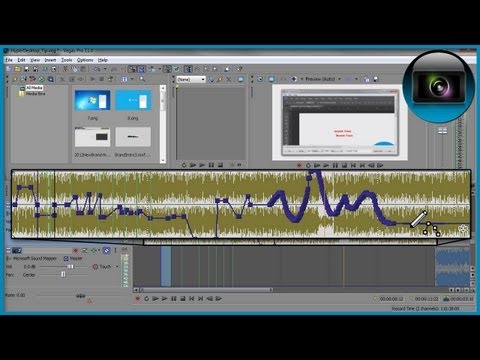Open the Options menu
Viewport: 480px width, 360px height.
85,60
